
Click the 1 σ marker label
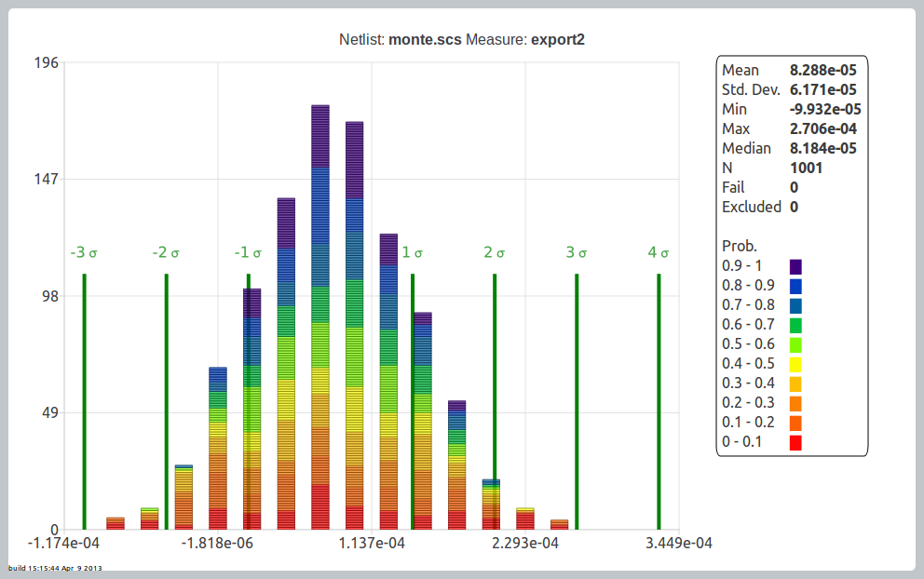412,252
